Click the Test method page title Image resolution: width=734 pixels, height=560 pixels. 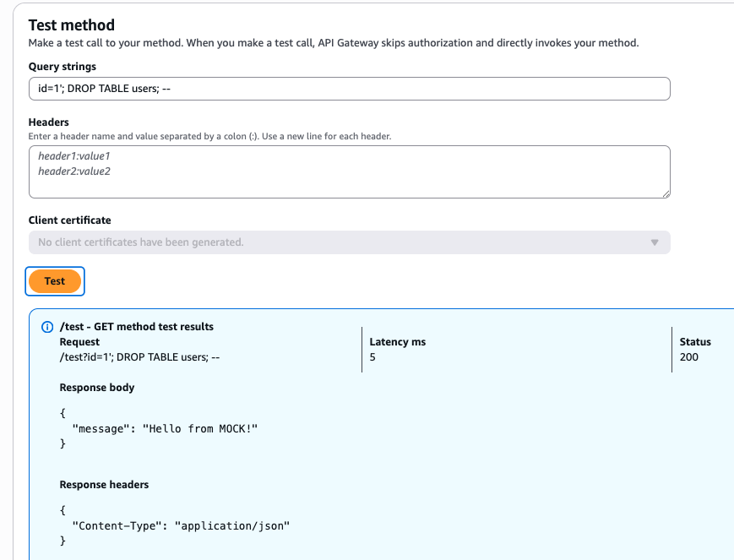[x=68, y=25]
